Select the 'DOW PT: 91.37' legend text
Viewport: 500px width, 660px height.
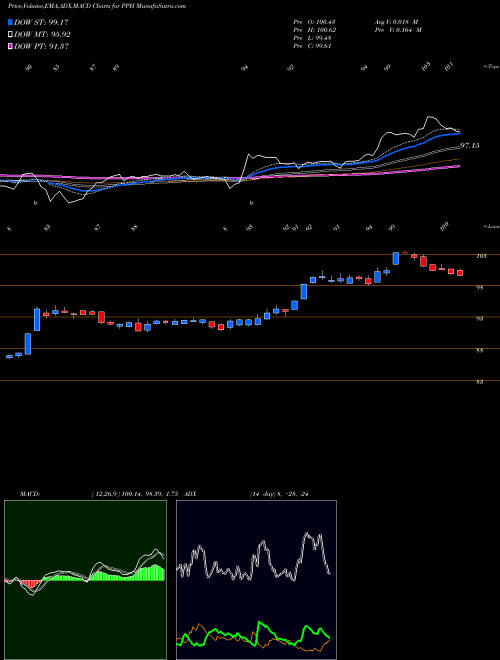click(x=42, y=46)
